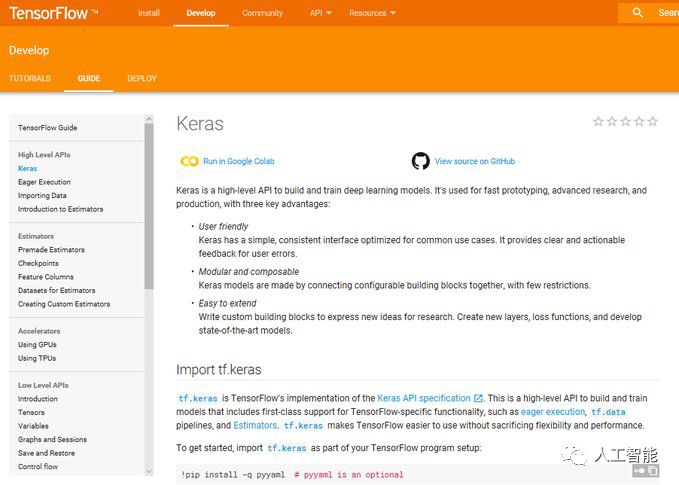Rate page with third star
This screenshot has width=679, height=485.
pos(626,121)
